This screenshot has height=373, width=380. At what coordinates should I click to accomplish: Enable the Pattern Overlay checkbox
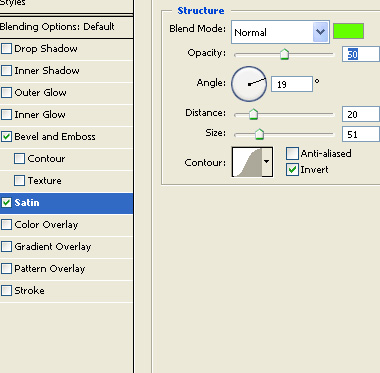tap(6, 269)
